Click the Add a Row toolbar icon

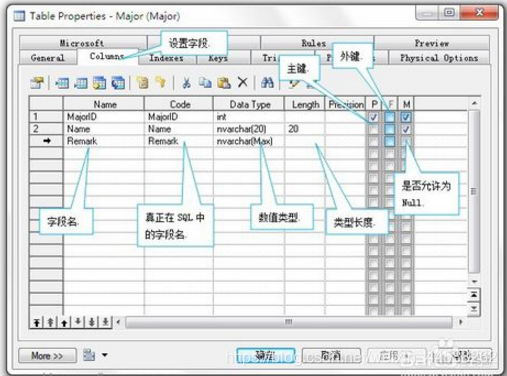click(x=81, y=83)
